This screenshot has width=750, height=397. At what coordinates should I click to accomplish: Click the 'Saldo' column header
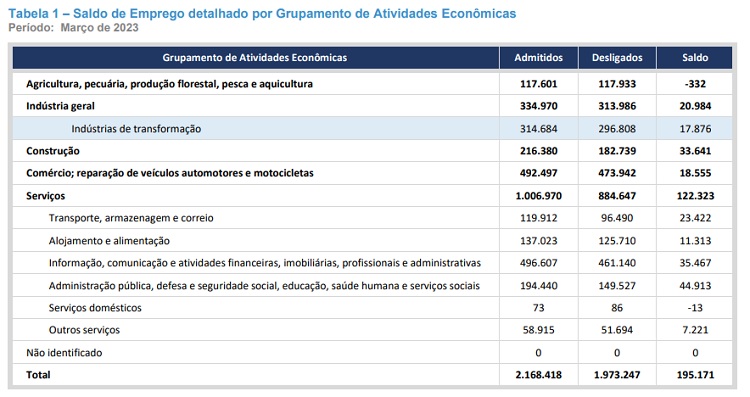click(x=695, y=58)
